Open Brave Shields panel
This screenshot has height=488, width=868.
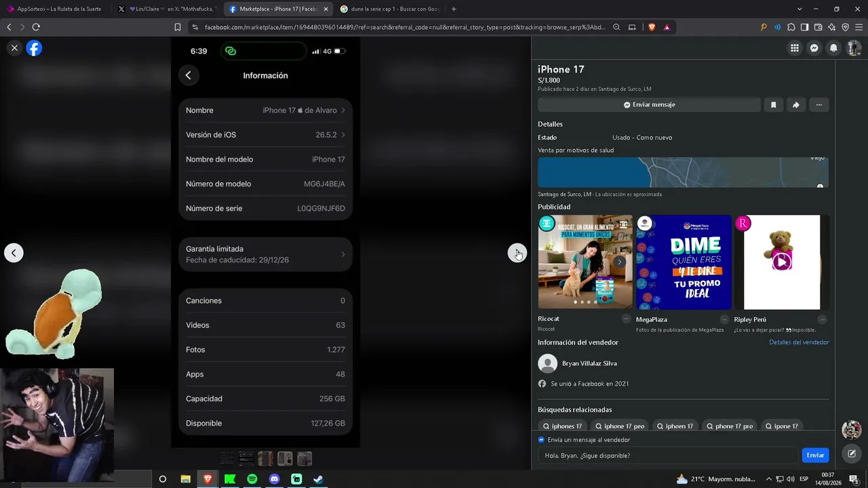coord(652,27)
